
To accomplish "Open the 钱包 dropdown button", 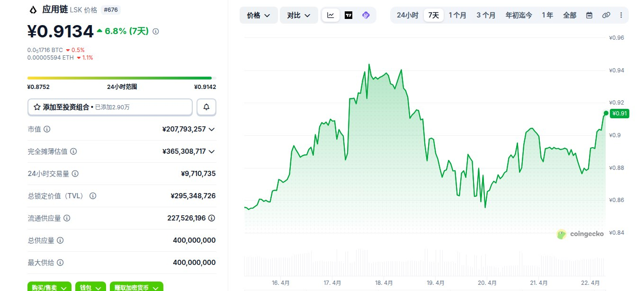I will pyautogui.click(x=90, y=287).
